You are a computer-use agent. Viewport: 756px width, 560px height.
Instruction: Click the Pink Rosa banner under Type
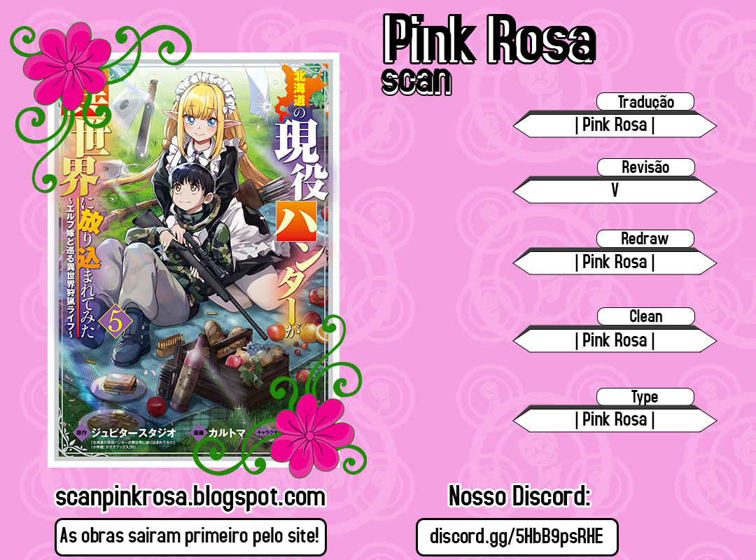tap(615, 419)
